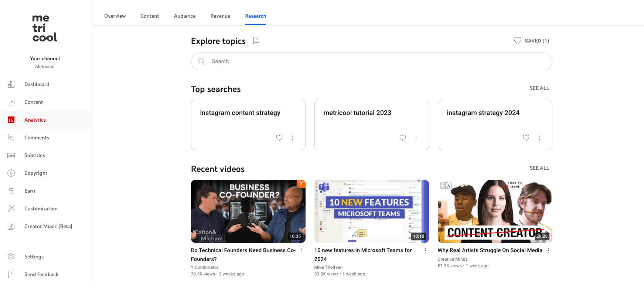The width and height of the screenshot is (644, 281).
Task: Go to the Revenue tab
Action: coord(220,16)
